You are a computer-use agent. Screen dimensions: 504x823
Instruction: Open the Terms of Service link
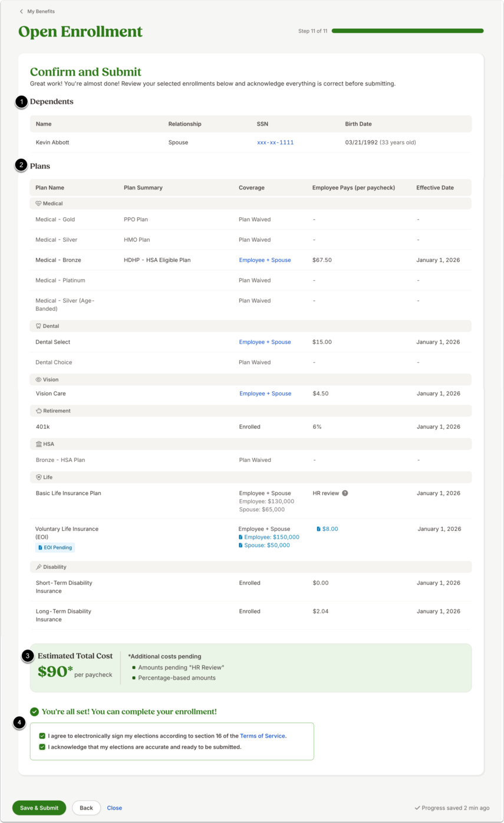(x=262, y=736)
